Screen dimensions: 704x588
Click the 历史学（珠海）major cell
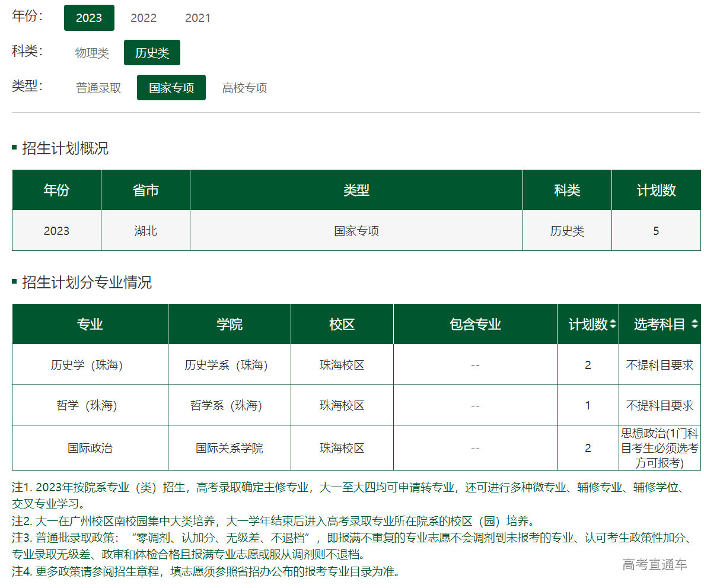tap(90, 365)
